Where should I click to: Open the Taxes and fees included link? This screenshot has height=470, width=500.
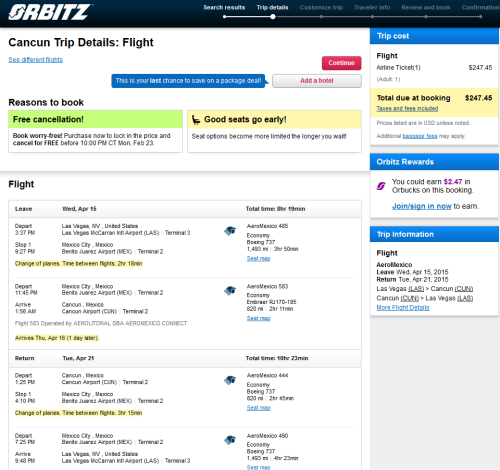[407, 109]
